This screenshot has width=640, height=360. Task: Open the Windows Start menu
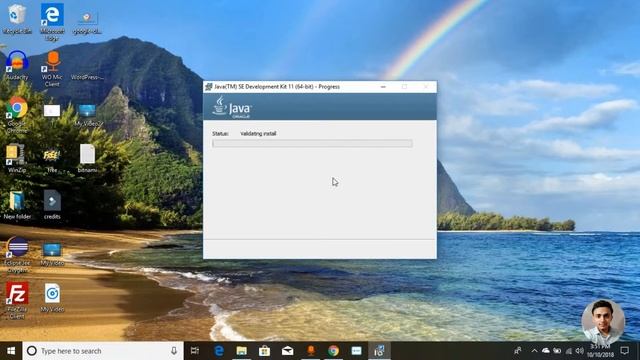[11, 351]
